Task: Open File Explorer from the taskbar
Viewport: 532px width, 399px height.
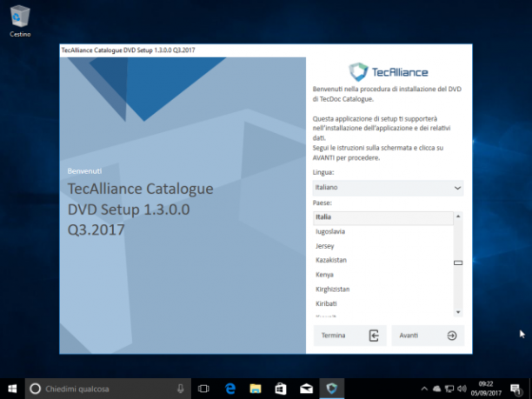Action: (256, 389)
